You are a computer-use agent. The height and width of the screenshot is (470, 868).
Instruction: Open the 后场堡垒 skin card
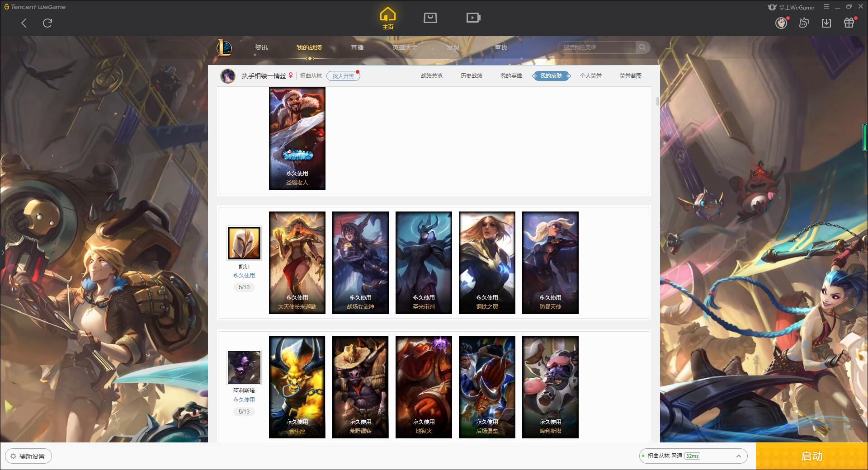pos(487,387)
